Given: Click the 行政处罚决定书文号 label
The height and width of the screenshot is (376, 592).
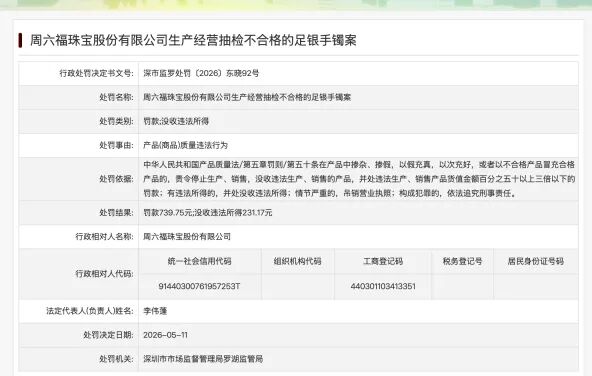Looking at the screenshot, I should [96, 73].
